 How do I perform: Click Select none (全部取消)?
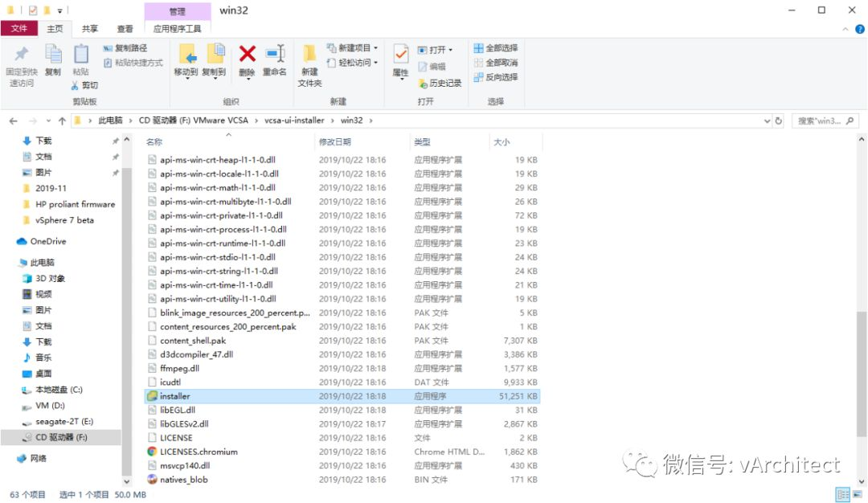[x=495, y=63]
